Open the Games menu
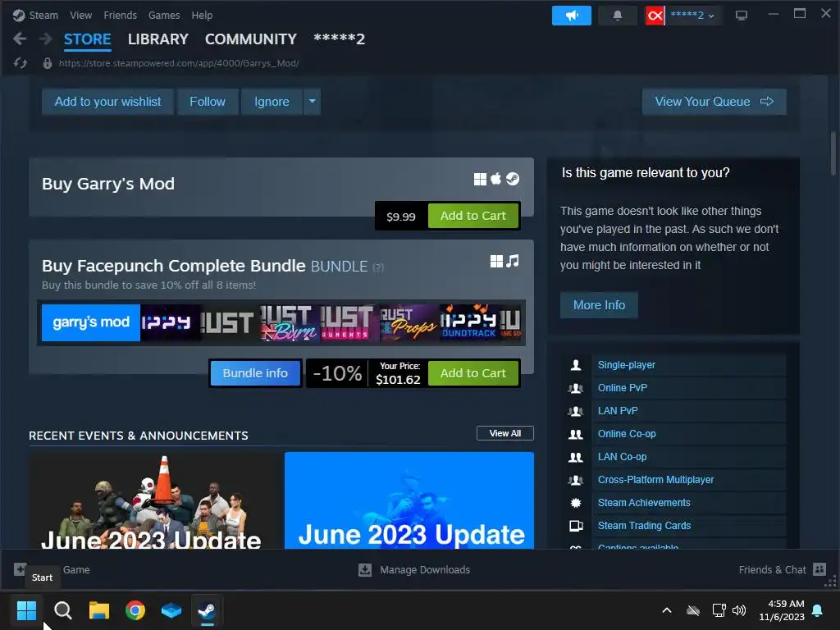Viewport: 840px width, 630px height. pos(164,15)
